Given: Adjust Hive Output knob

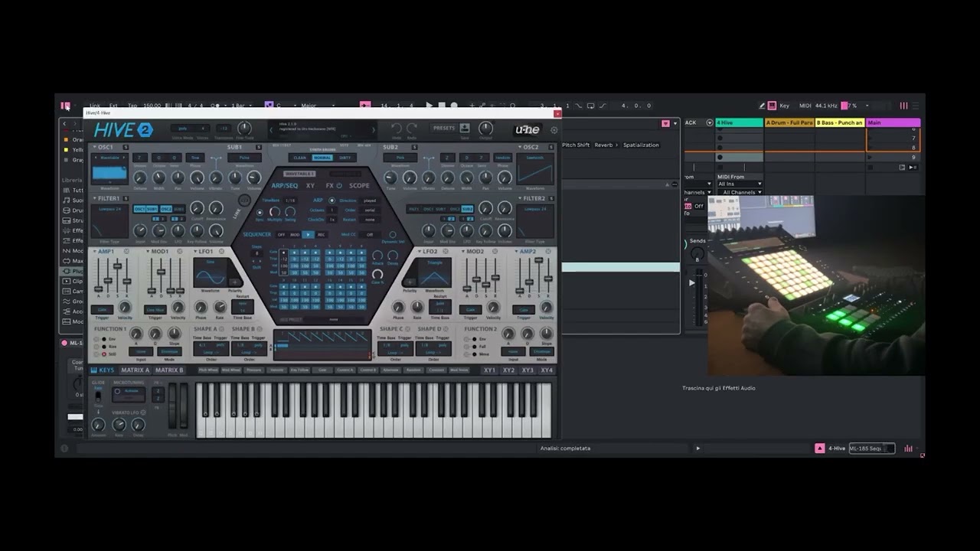Looking at the screenshot, I should [485, 128].
